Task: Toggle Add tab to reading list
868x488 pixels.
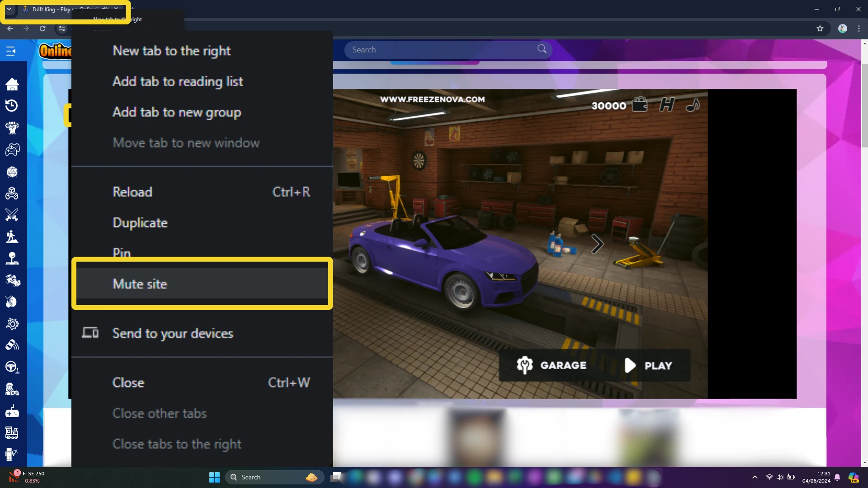Action: pyautogui.click(x=178, y=81)
